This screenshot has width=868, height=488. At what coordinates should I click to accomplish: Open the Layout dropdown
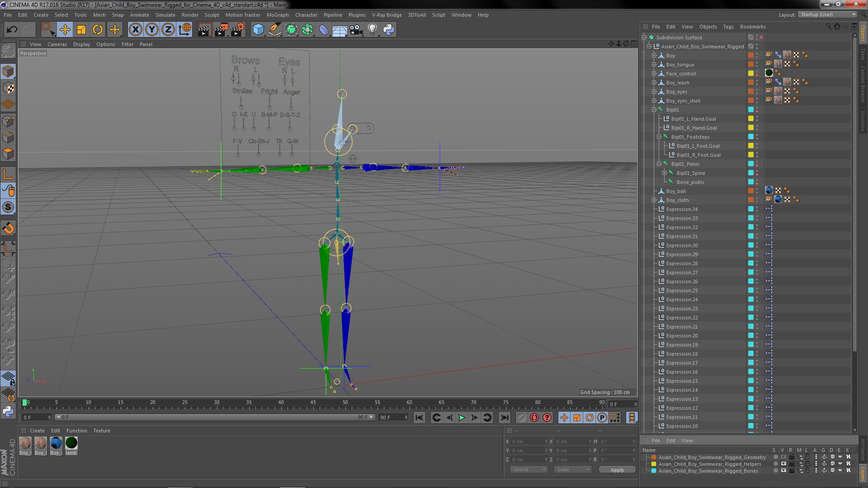coord(827,15)
